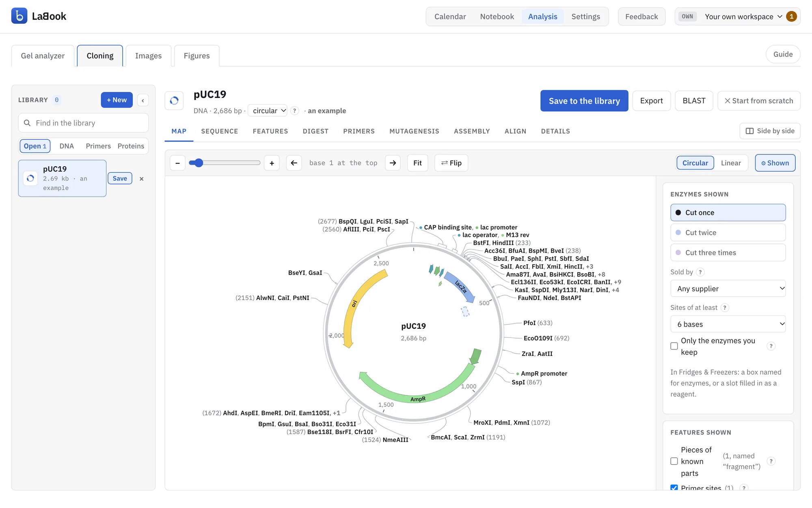Collapse the library panel with chevron
The width and height of the screenshot is (812, 508).
(x=143, y=100)
